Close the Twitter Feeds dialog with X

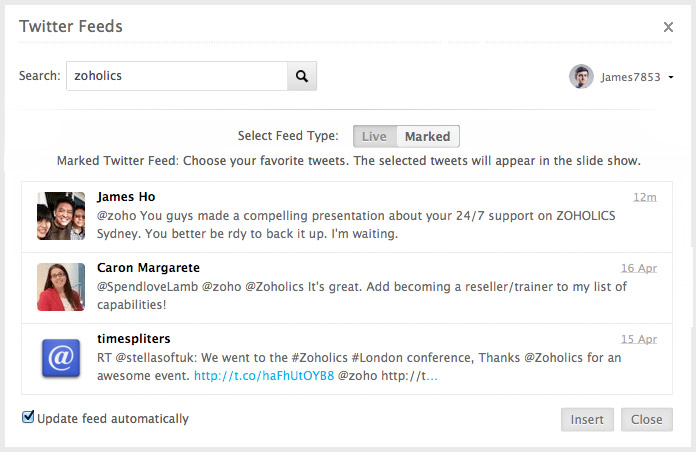pyautogui.click(x=668, y=27)
